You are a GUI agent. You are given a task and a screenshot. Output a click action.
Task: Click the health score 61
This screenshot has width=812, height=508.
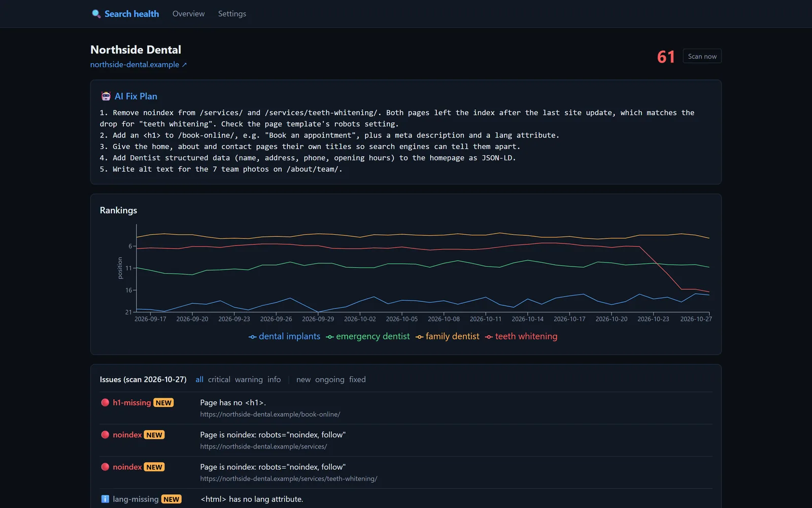(x=666, y=56)
